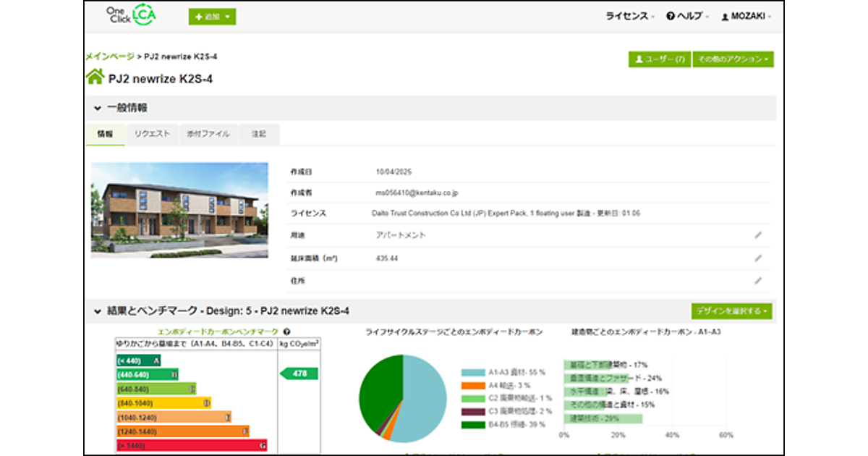
Task: Collapse the 結果とベンチマーク section
Action: (98, 311)
